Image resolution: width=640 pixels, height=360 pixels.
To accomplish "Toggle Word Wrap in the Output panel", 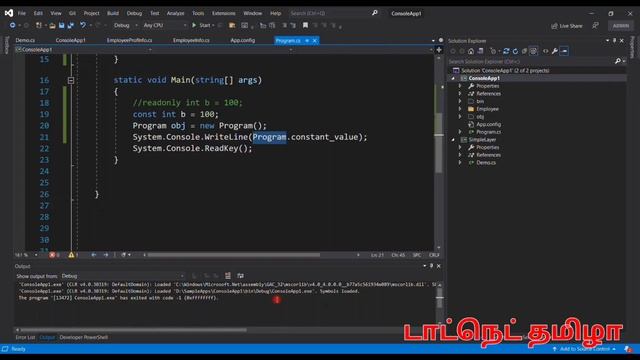I will (240, 276).
